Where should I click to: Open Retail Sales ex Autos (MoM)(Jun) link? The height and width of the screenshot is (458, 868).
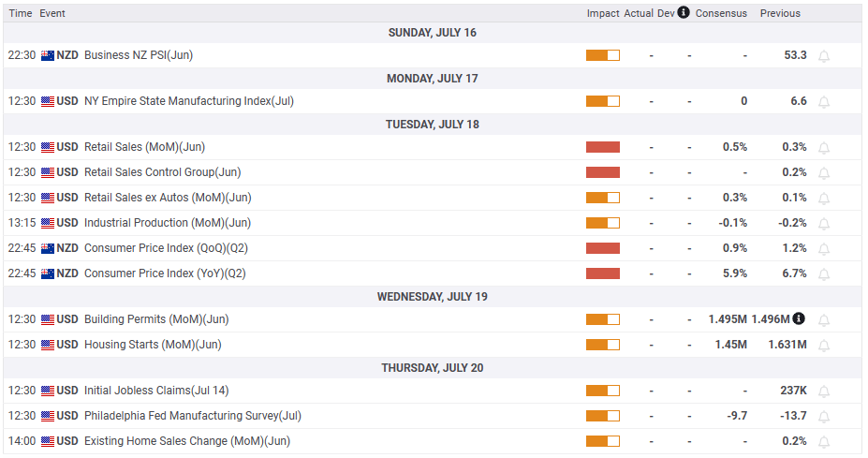pos(168,198)
